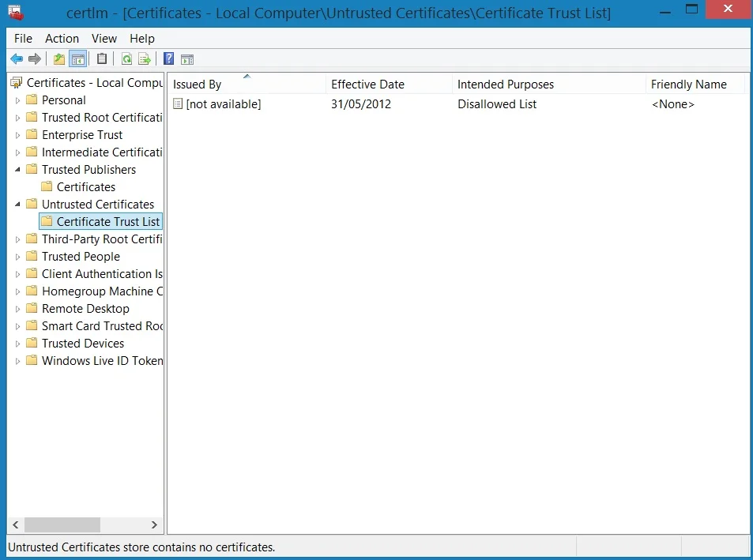Click the Trusted Devices folder icon
753x560 pixels.
point(32,343)
